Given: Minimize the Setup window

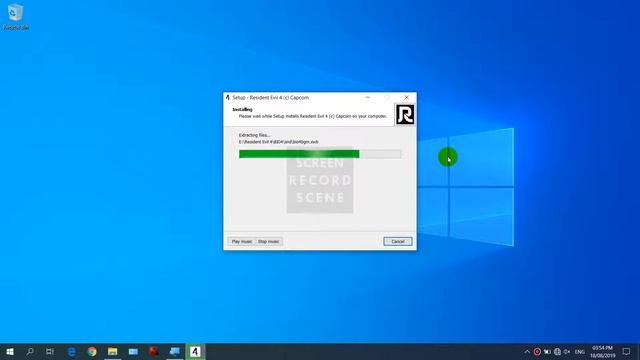Looking at the screenshot, I should coord(367,98).
